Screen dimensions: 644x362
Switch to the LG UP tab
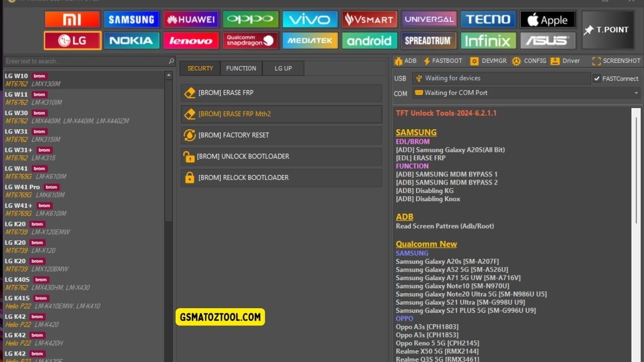(x=283, y=68)
